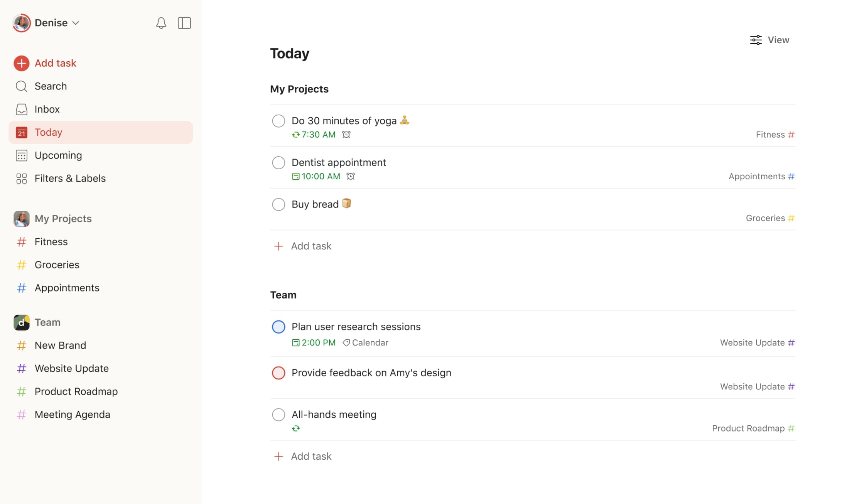Open the Website Update project
Viewport: 864px width, 504px height.
coord(71,368)
